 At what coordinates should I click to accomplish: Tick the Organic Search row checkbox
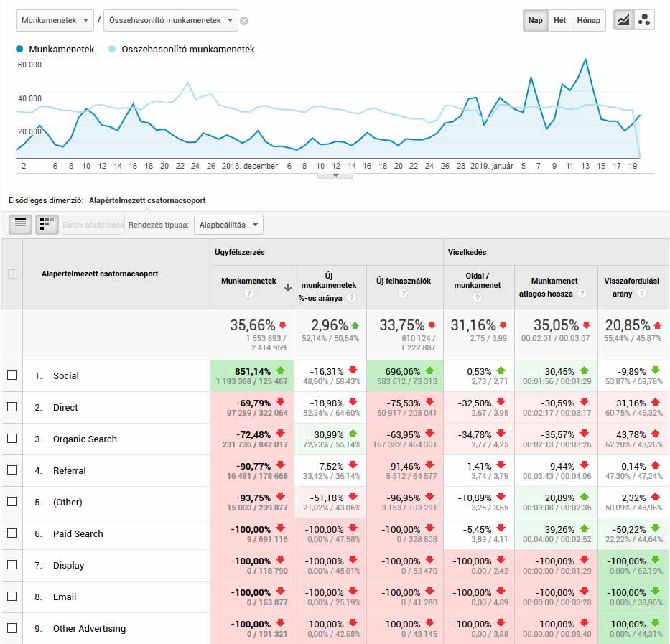tap(11, 439)
